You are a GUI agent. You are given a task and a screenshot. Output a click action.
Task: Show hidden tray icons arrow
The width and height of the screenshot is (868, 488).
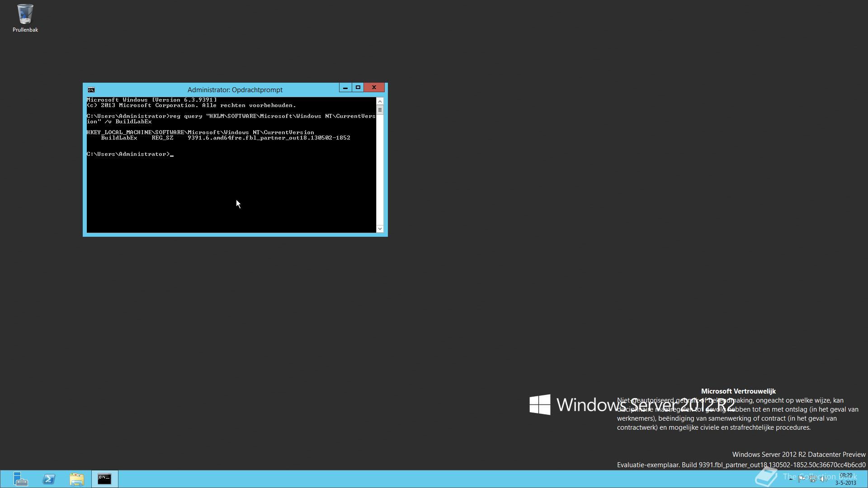791,479
